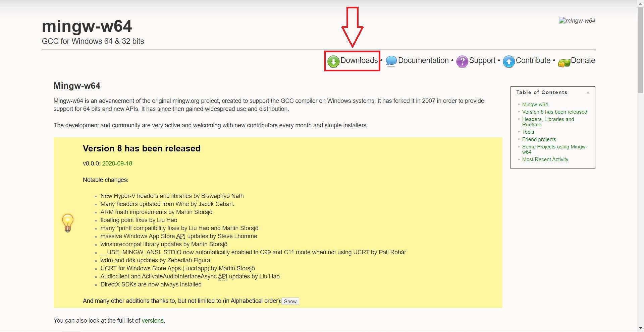
Task: Jump to Version 8 has been released section
Action: (554, 112)
